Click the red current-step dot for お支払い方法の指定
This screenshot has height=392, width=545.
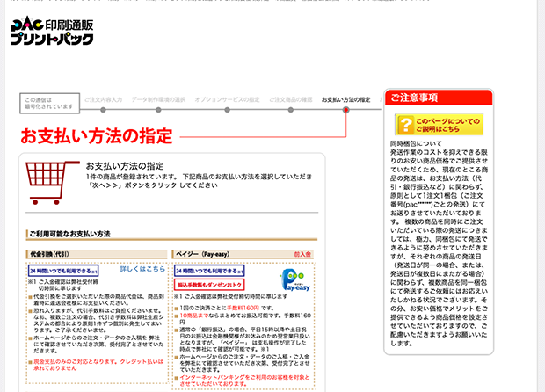pos(345,110)
